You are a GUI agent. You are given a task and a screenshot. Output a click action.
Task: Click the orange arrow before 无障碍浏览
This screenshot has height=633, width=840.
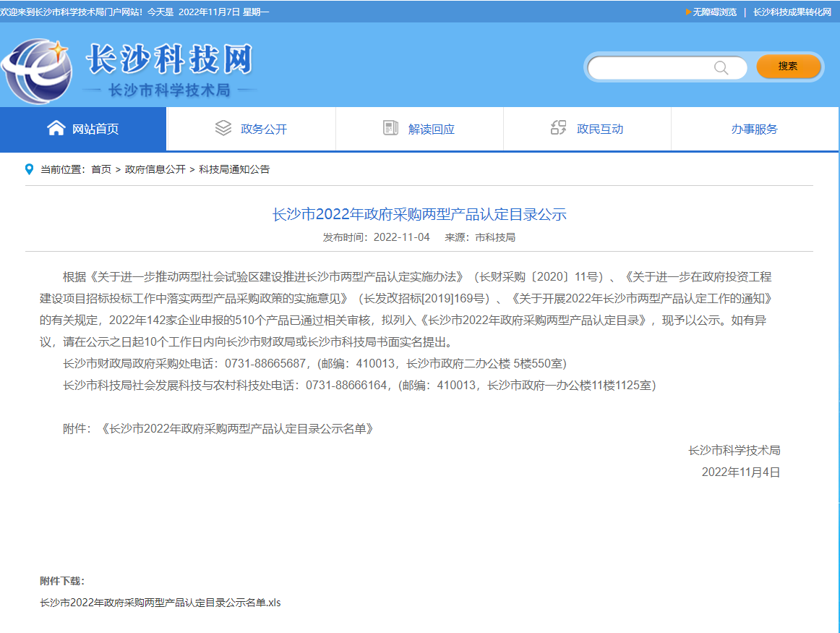point(688,12)
